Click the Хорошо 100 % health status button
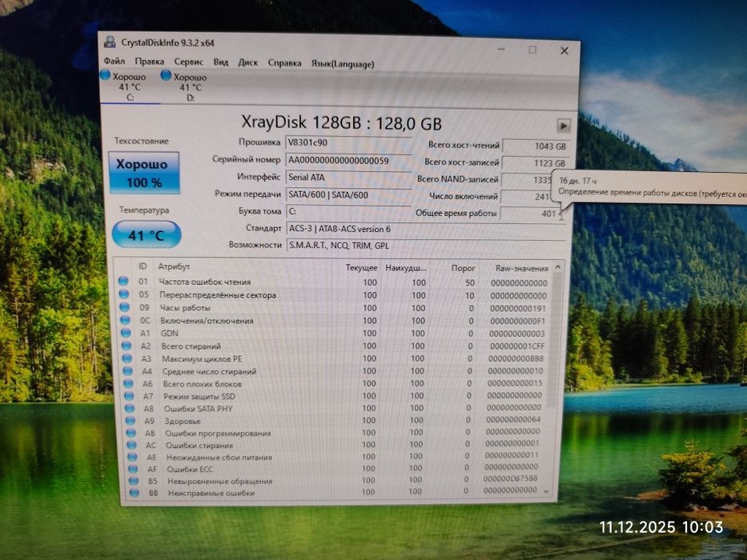This screenshot has height=560, width=747. click(144, 173)
